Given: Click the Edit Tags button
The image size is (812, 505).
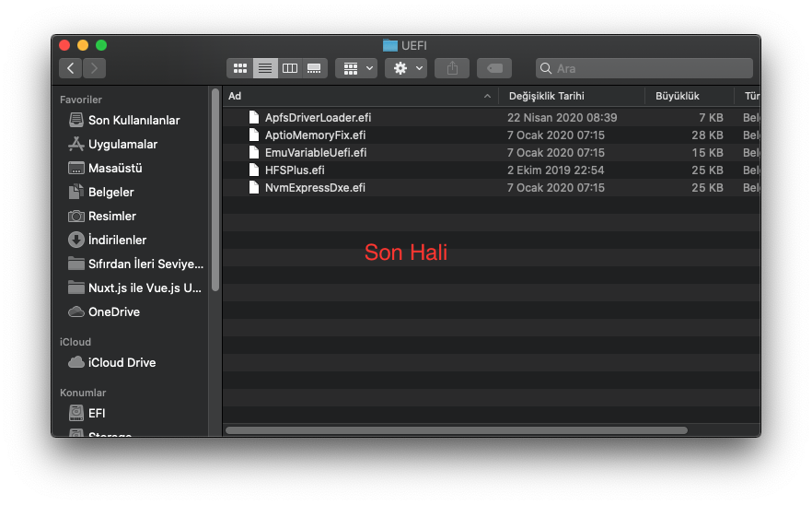Looking at the screenshot, I should click(x=494, y=68).
